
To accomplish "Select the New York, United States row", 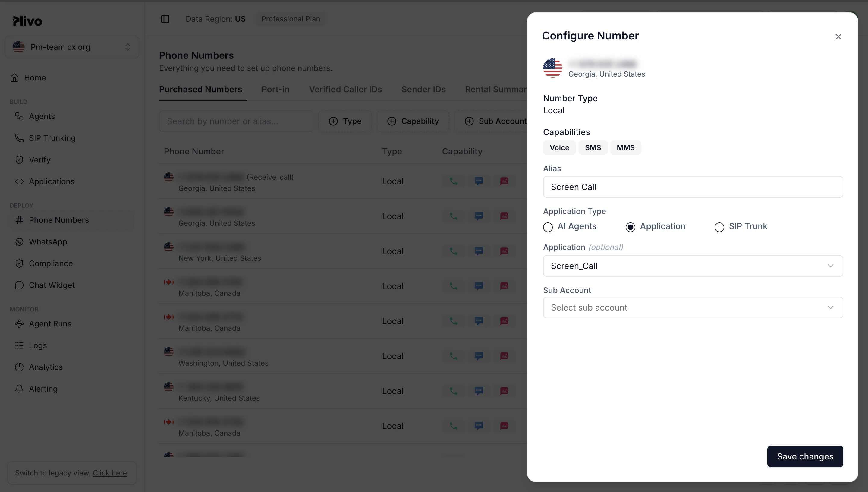I will pyautogui.click(x=343, y=251).
